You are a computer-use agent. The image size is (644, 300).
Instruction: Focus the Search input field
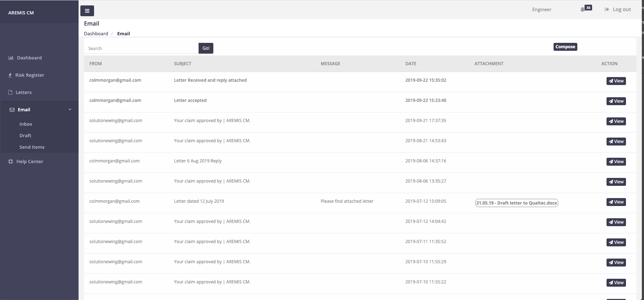(x=141, y=48)
